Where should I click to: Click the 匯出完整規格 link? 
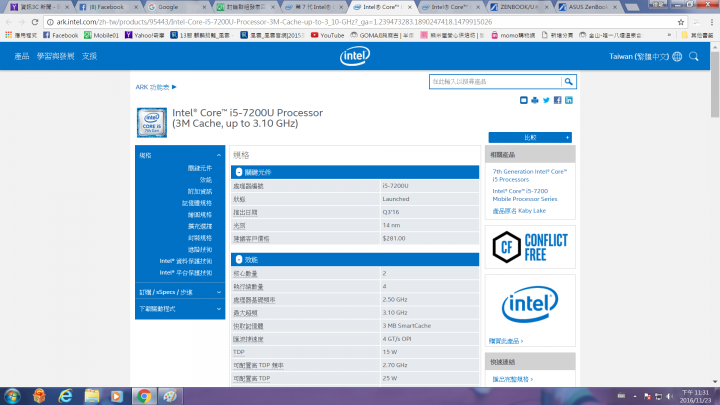[x=513, y=379]
